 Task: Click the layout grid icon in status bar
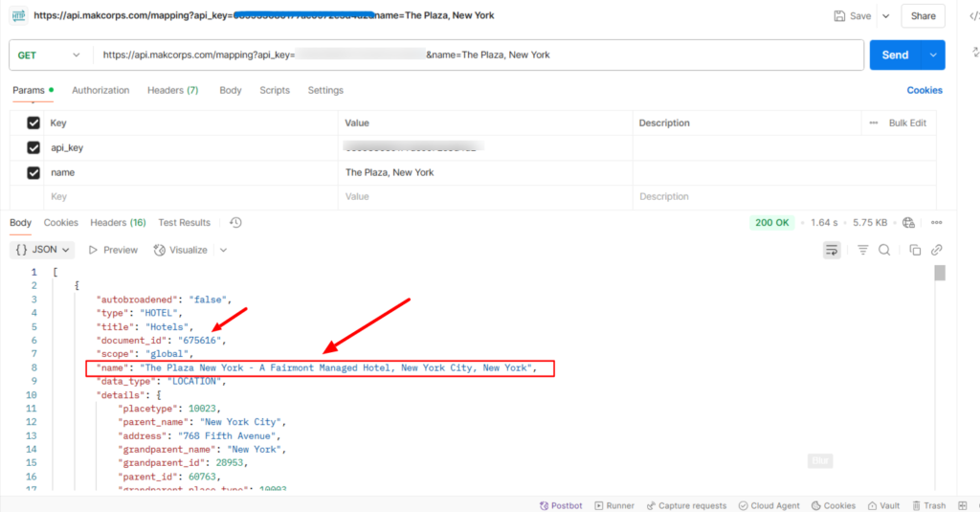coord(963,505)
